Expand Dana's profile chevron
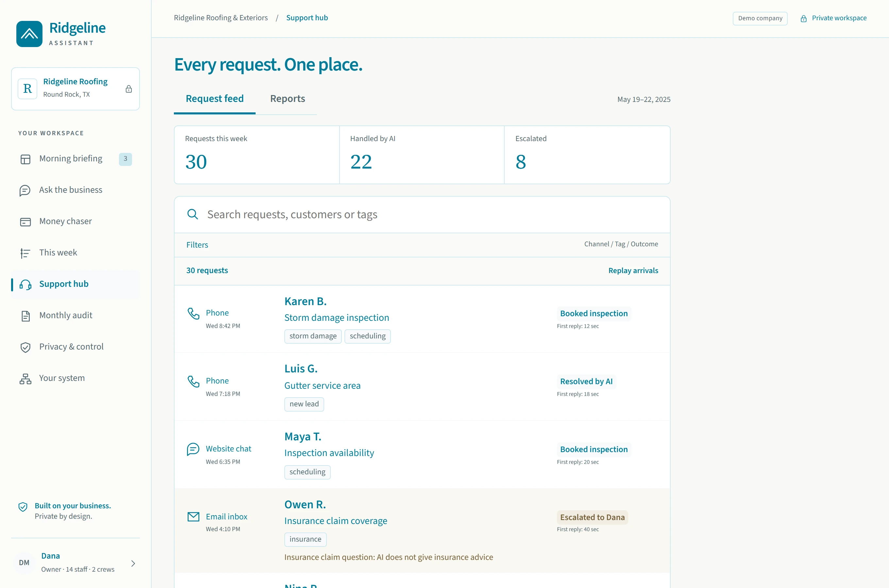889x588 pixels. pyautogui.click(x=133, y=563)
